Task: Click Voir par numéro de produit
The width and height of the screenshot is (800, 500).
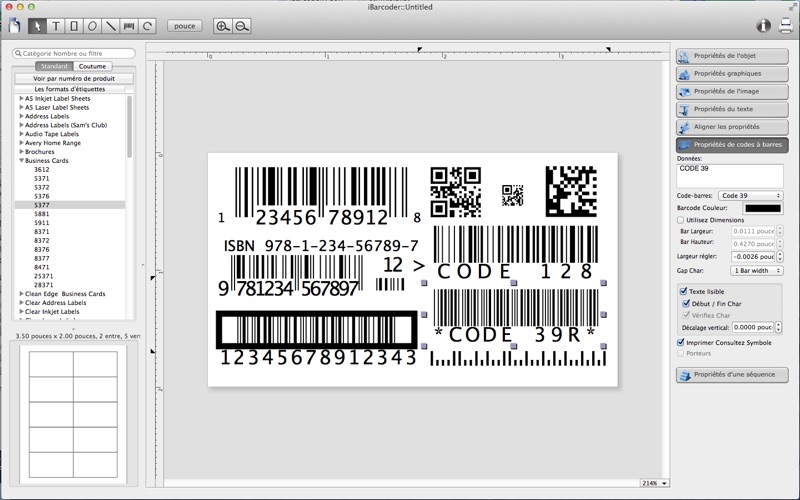Action: [x=74, y=79]
